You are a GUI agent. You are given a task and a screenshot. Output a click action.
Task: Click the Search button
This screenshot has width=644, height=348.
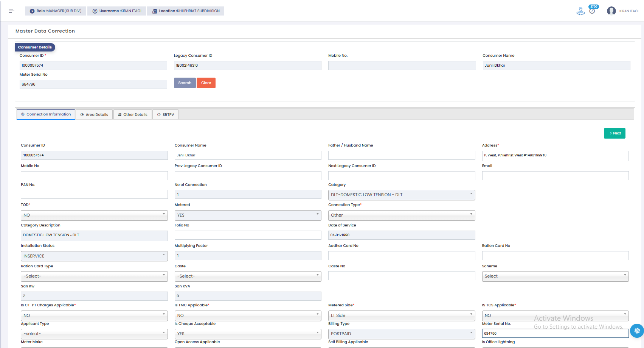coord(185,83)
